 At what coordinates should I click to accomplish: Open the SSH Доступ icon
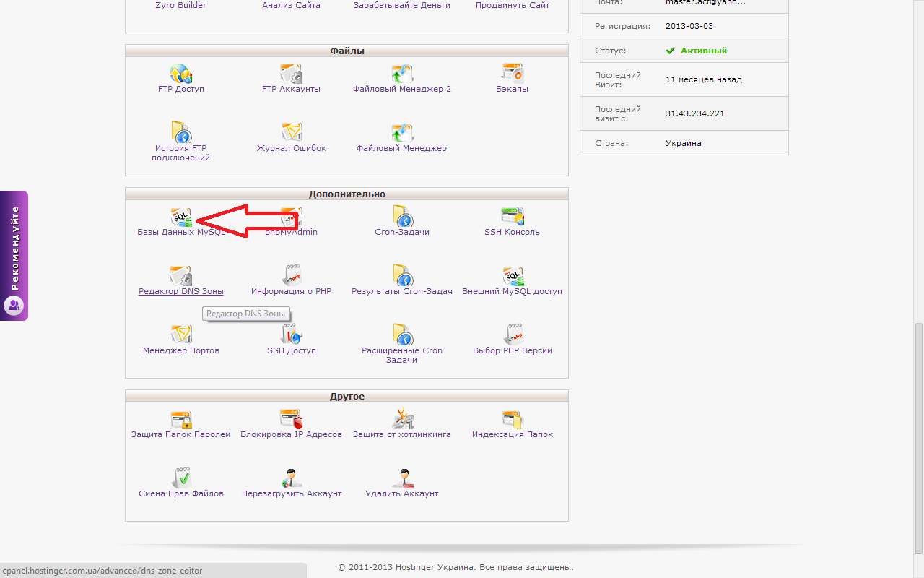pyautogui.click(x=291, y=335)
